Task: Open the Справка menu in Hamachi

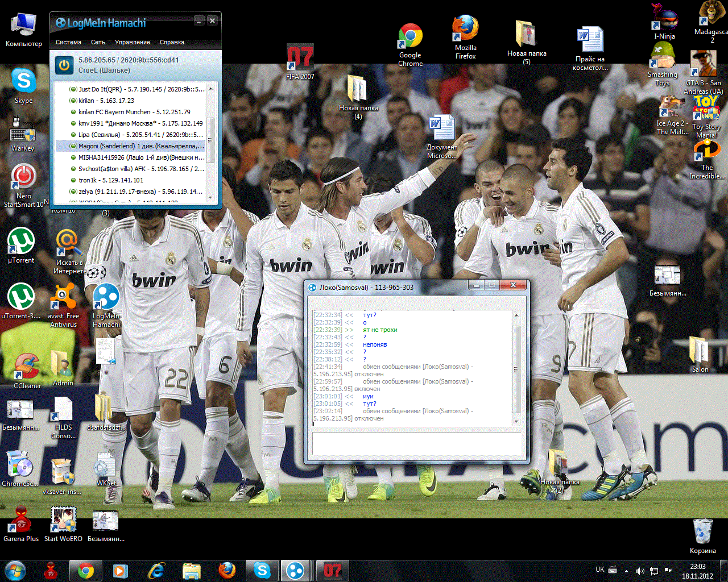Action: coord(172,42)
